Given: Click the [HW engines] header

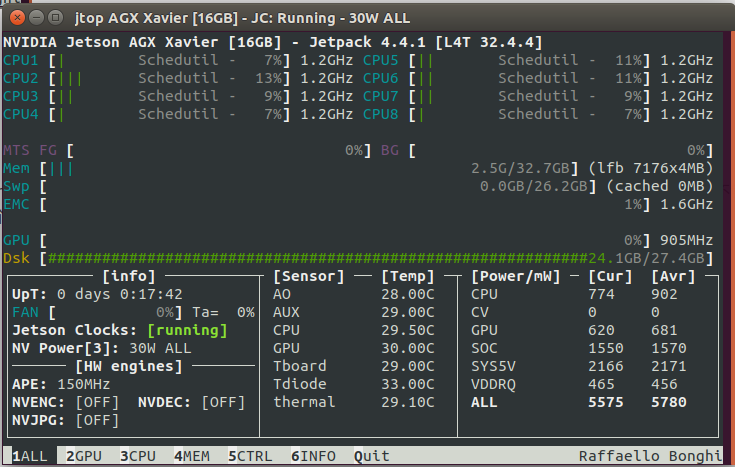Looking at the screenshot, I should pyautogui.click(x=129, y=366).
